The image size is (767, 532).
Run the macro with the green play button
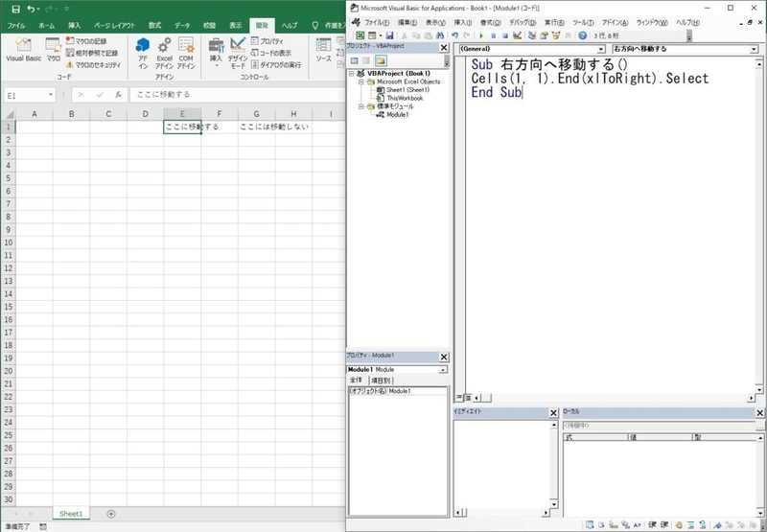coord(481,35)
